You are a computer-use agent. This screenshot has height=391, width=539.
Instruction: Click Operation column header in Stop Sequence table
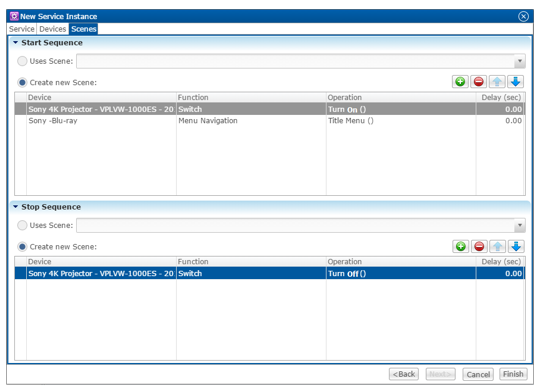401,262
